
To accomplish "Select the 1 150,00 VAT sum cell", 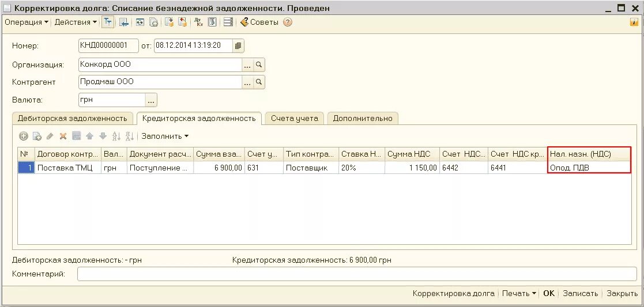I will [x=412, y=168].
